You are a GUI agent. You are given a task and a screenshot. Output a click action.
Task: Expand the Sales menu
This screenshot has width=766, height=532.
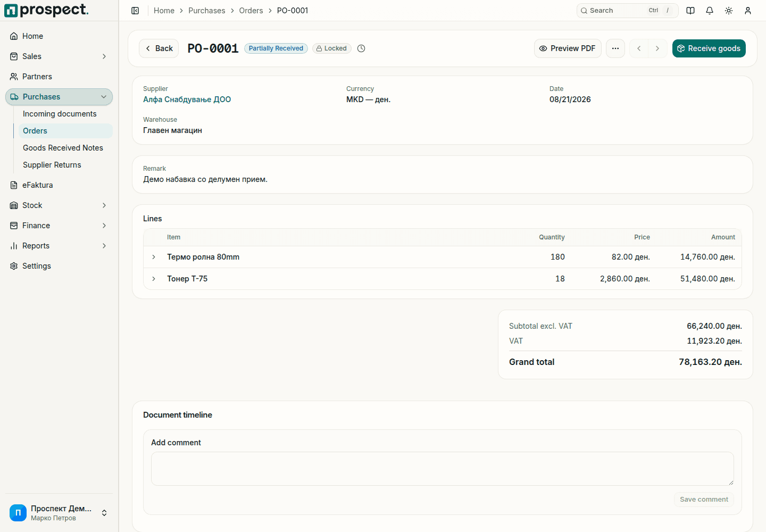pos(59,56)
